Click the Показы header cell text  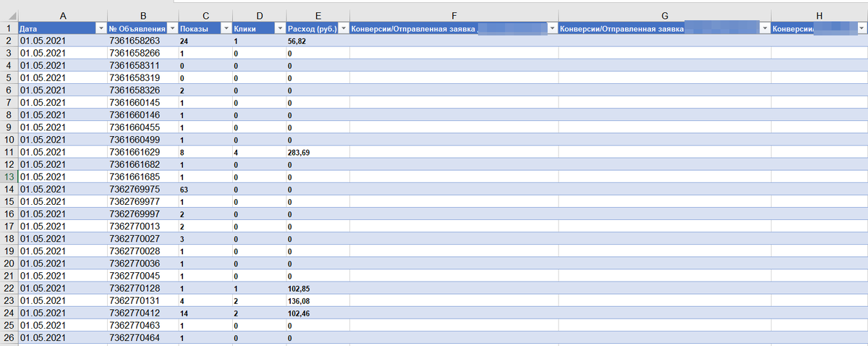click(x=195, y=29)
